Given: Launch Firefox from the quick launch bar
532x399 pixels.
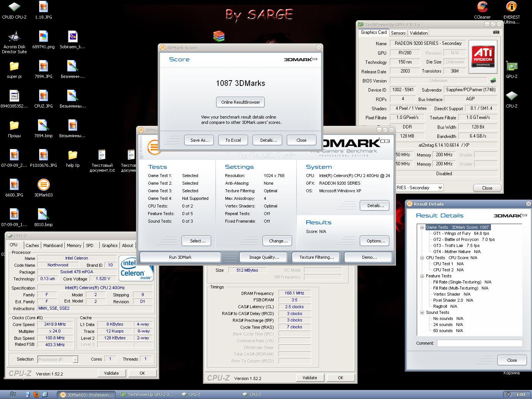Looking at the screenshot, I should (36, 394).
